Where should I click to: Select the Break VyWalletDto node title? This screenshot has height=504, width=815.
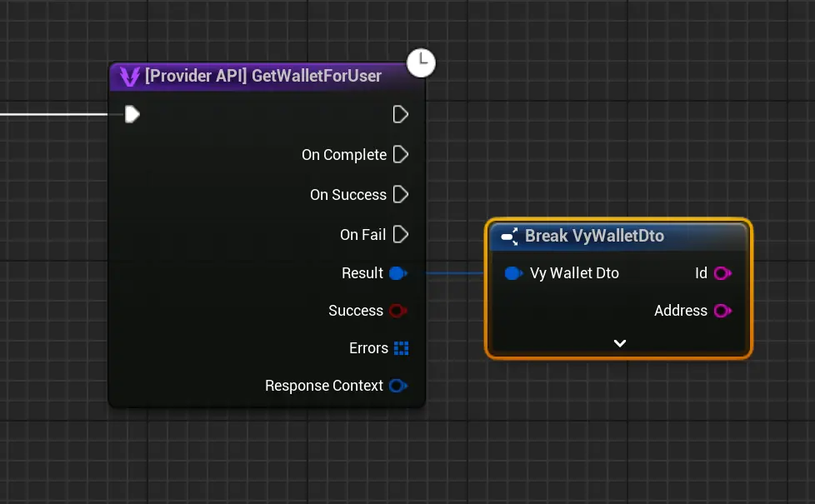595,236
